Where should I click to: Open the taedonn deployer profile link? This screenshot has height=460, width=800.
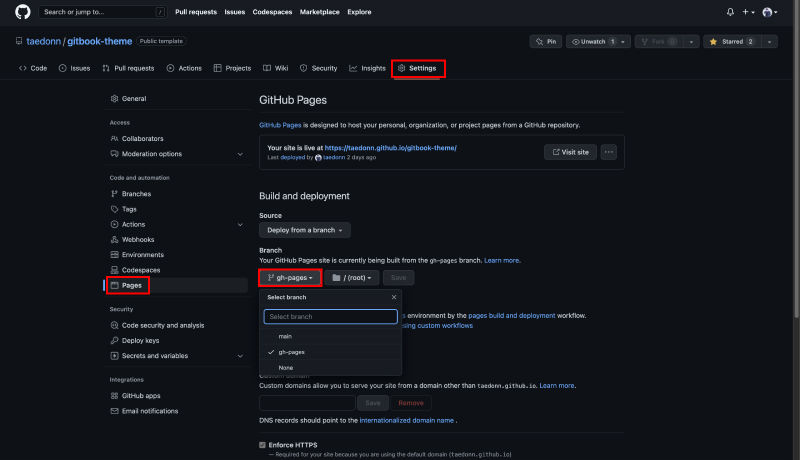pyautogui.click(x=334, y=157)
